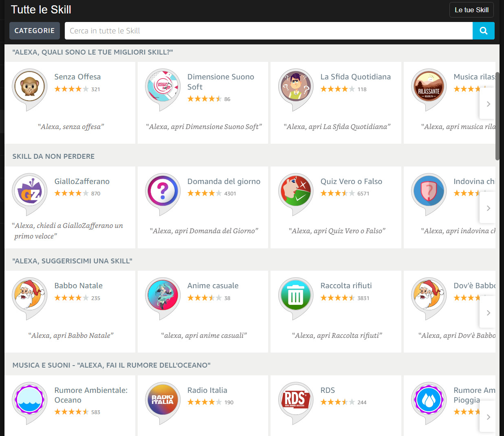Click "Alexa, apri Raccolta rifiuti" phrase
This screenshot has height=436, width=504.
point(337,335)
